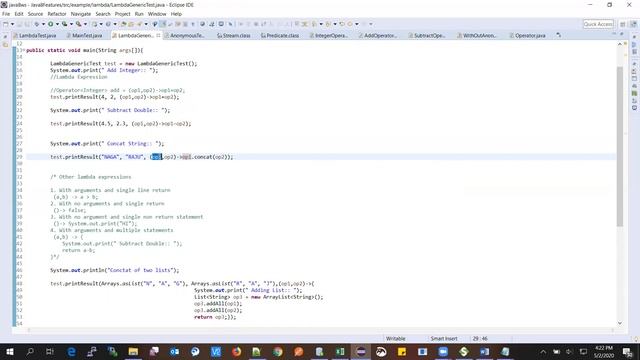Switch to the Operator.java editor tab
This screenshot has width=640, height=360.
[x=527, y=36]
